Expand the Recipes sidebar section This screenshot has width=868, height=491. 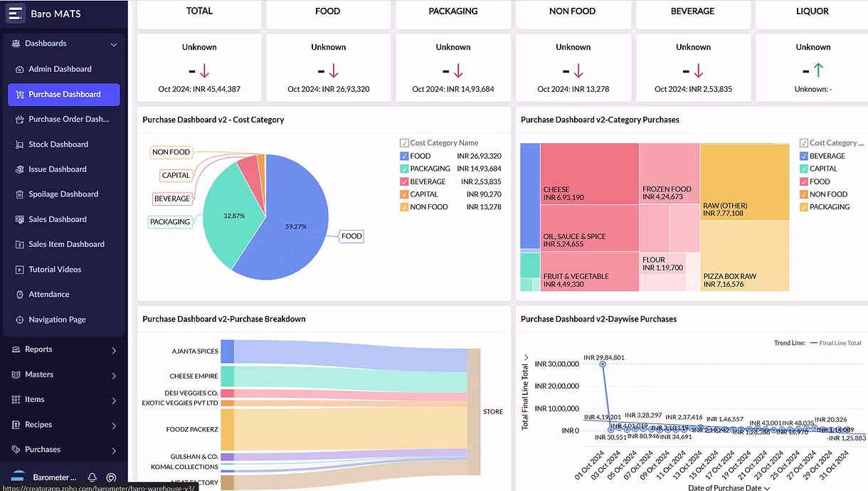tap(114, 426)
